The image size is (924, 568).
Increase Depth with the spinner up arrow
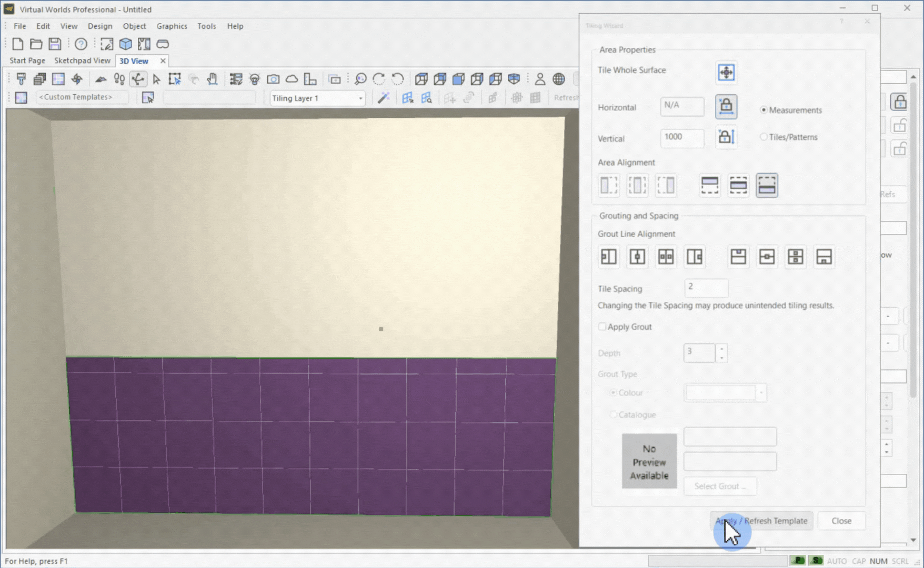[721, 348]
